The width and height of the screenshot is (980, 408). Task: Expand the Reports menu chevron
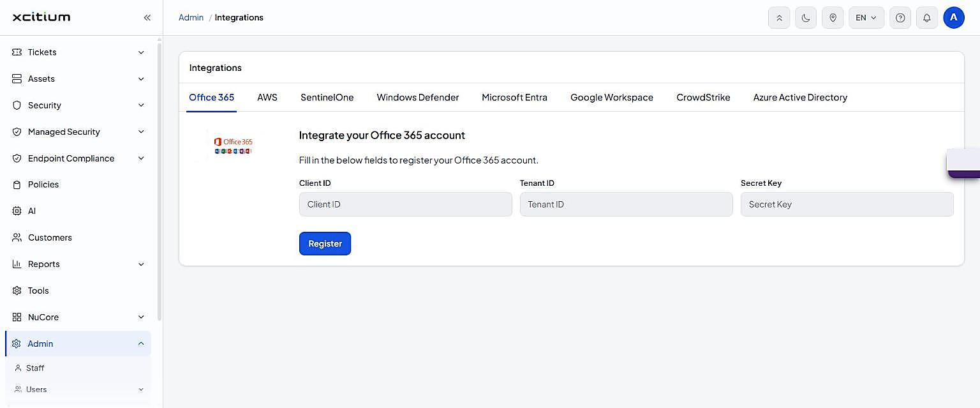[x=141, y=264]
